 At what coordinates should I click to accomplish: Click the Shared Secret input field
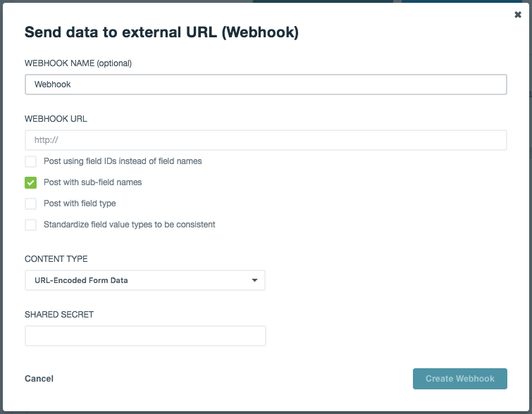(x=145, y=336)
